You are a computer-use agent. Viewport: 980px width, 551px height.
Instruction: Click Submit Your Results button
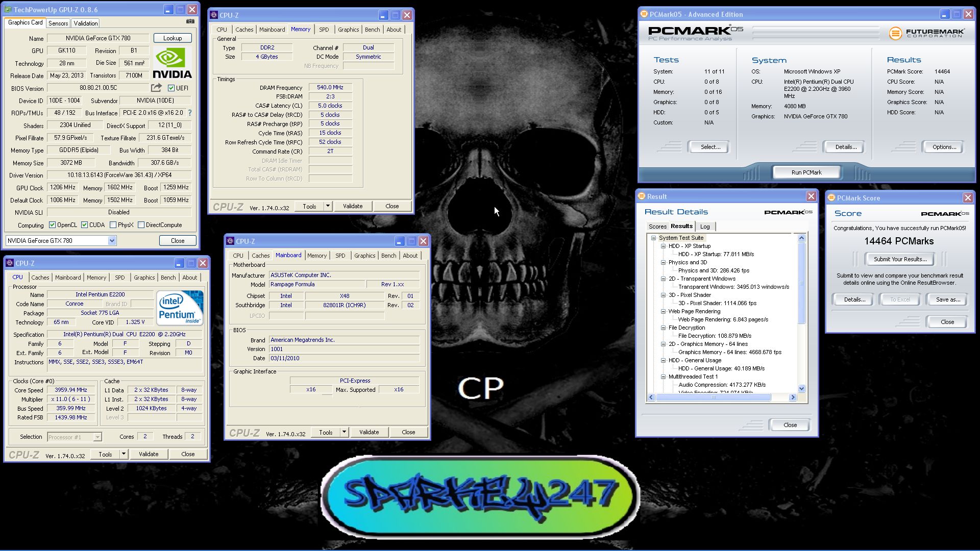coord(900,259)
